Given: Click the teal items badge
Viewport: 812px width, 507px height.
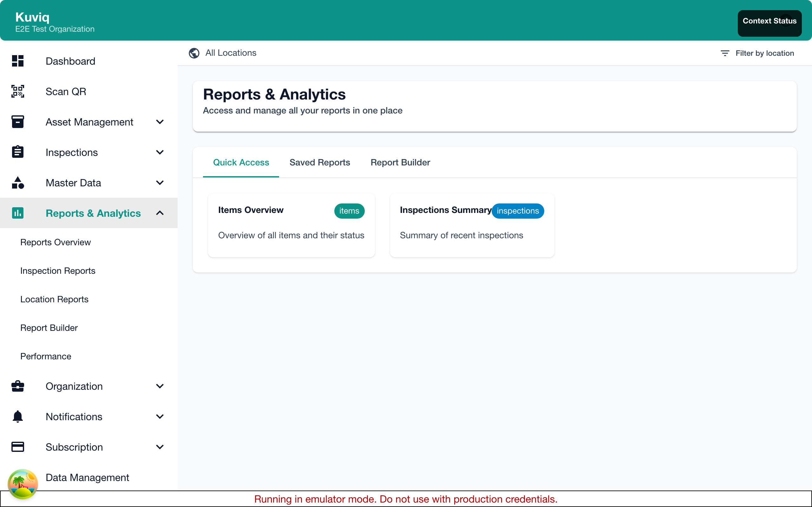Looking at the screenshot, I should tap(349, 211).
